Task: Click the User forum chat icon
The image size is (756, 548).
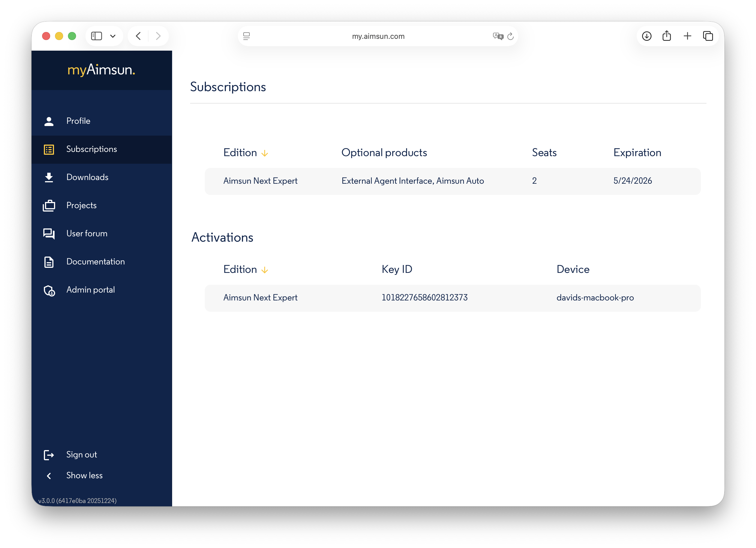Action: pyautogui.click(x=49, y=234)
